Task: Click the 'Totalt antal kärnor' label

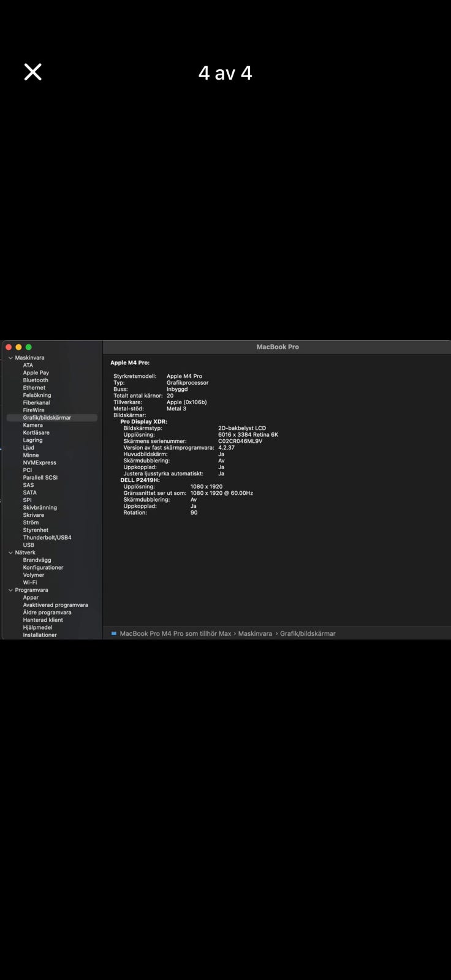Action: point(138,396)
